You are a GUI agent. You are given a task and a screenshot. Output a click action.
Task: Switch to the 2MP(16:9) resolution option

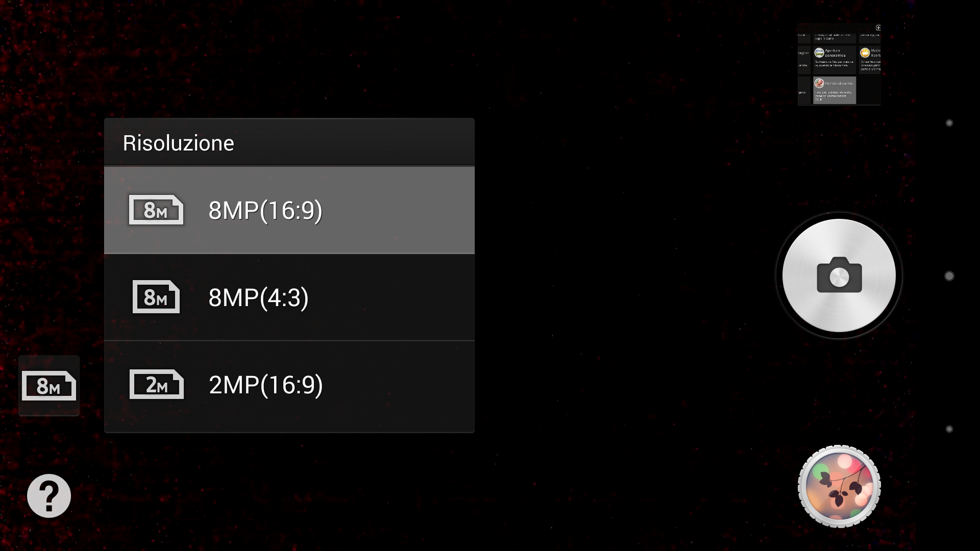(289, 386)
